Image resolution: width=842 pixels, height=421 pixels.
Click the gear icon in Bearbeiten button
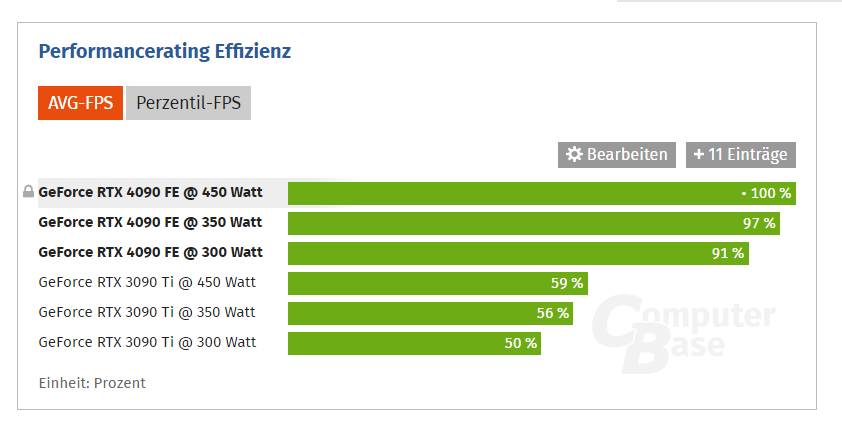(x=574, y=155)
